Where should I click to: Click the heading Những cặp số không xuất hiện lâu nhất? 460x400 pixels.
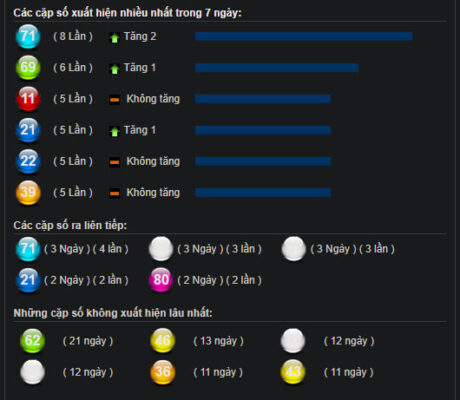pyautogui.click(x=113, y=313)
